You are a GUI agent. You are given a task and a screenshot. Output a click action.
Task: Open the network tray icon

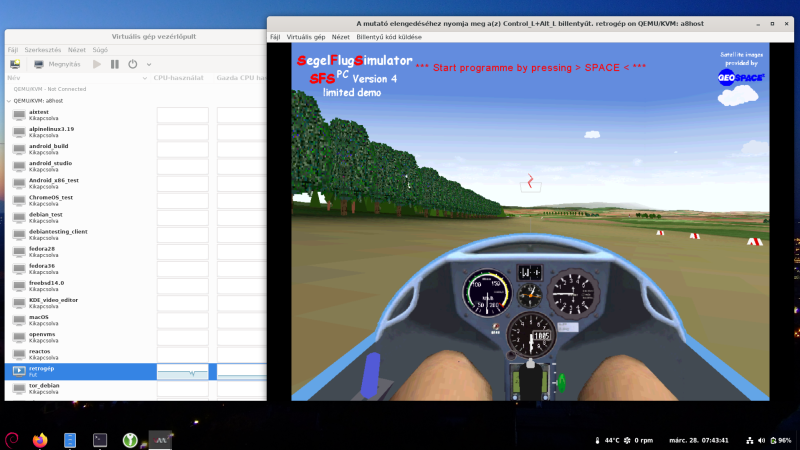(x=749, y=440)
